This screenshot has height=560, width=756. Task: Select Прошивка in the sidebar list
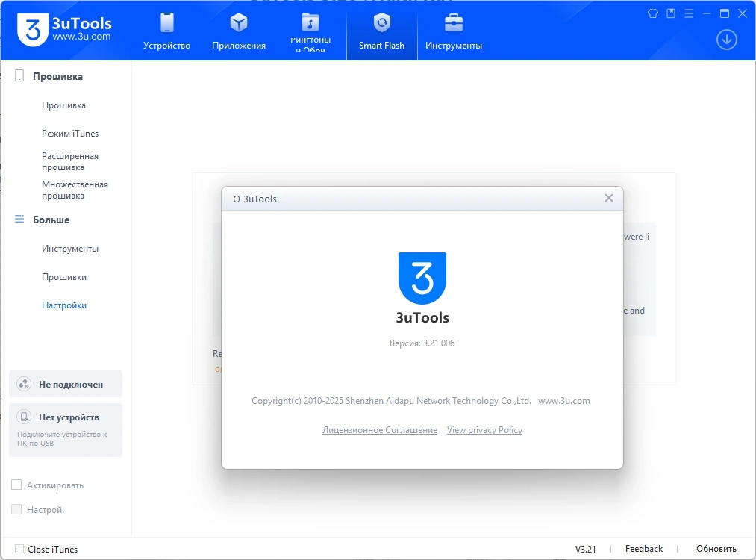(x=63, y=105)
